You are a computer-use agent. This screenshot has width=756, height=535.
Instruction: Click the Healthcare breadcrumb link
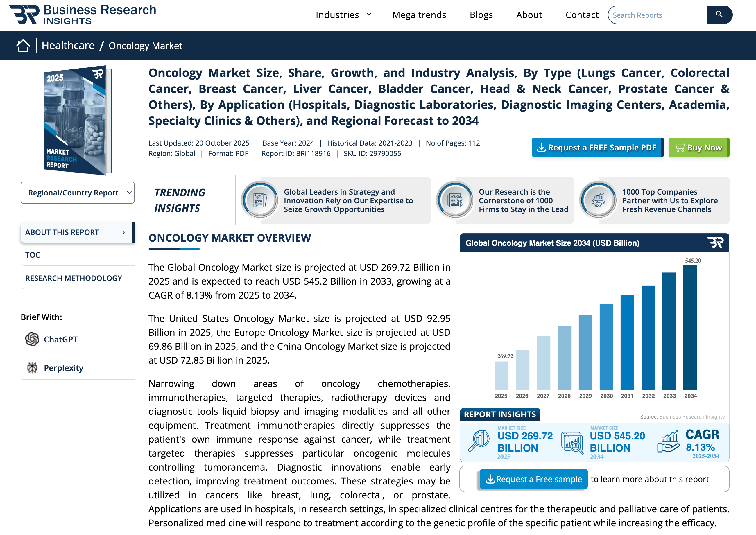tap(68, 46)
